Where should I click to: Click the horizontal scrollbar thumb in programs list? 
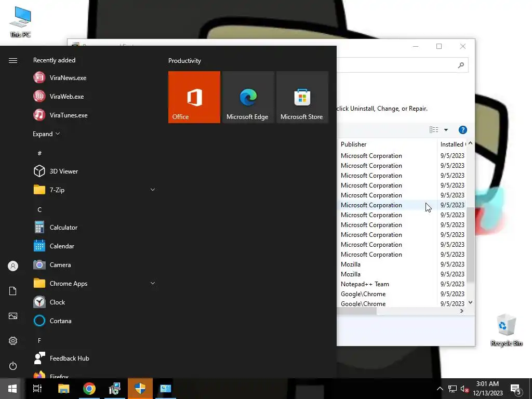click(x=356, y=311)
